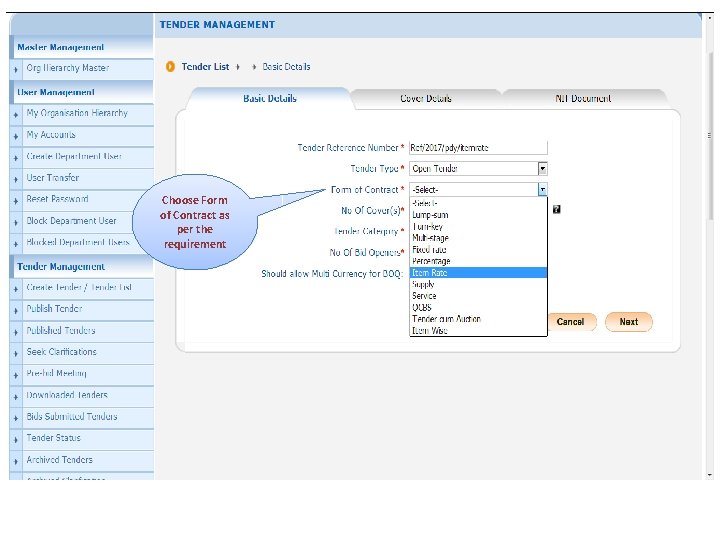Open Org Hierarchy Master menu item

[68, 68]
